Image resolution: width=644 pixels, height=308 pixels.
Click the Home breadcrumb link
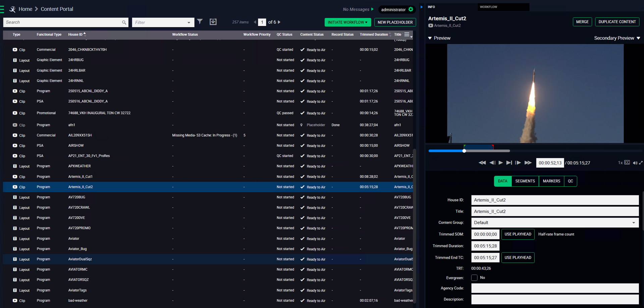[x=25, y=9]
